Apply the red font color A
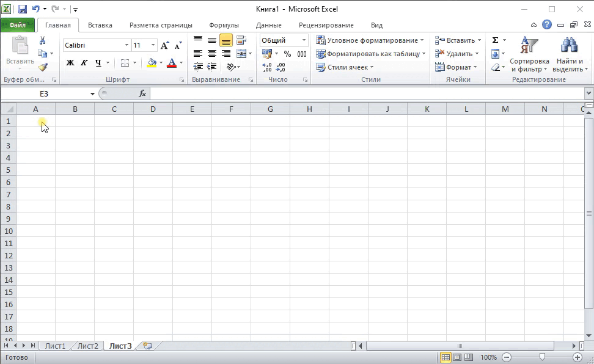 pyautogui.click(x=172, y=63)
